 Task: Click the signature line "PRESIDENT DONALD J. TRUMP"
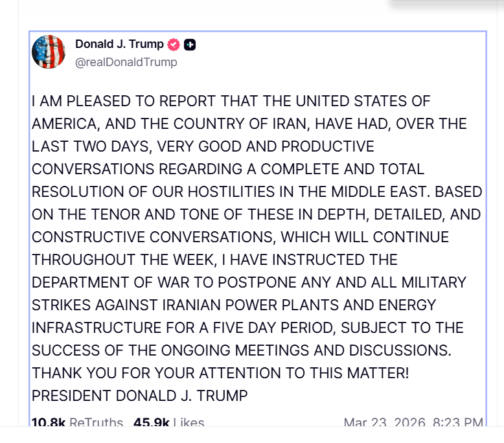(140, 395)
